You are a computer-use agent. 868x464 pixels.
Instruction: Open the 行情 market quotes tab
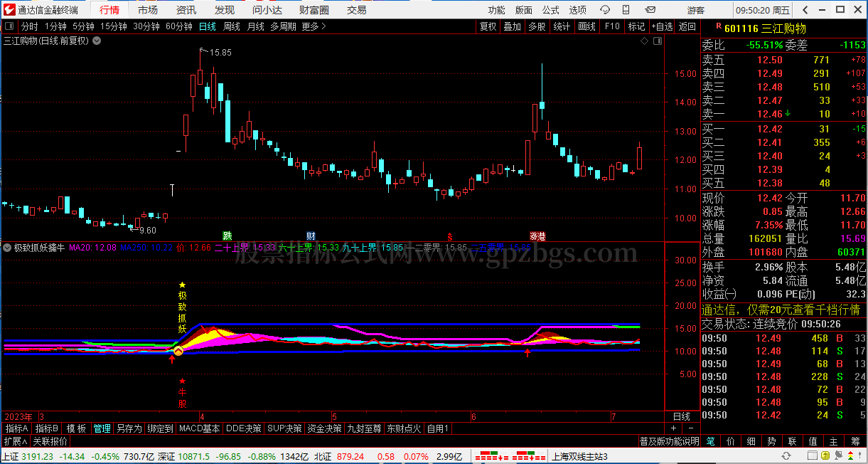point(109,10)
